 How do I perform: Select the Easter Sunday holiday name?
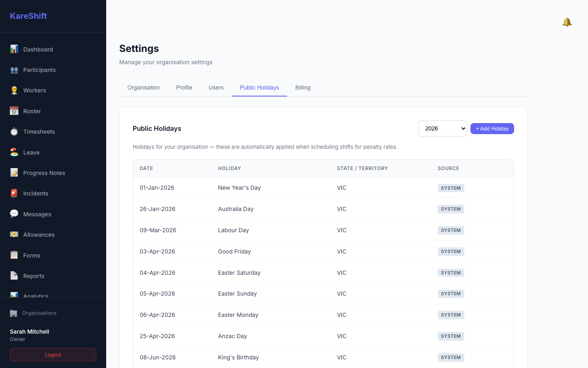point(237,294)
